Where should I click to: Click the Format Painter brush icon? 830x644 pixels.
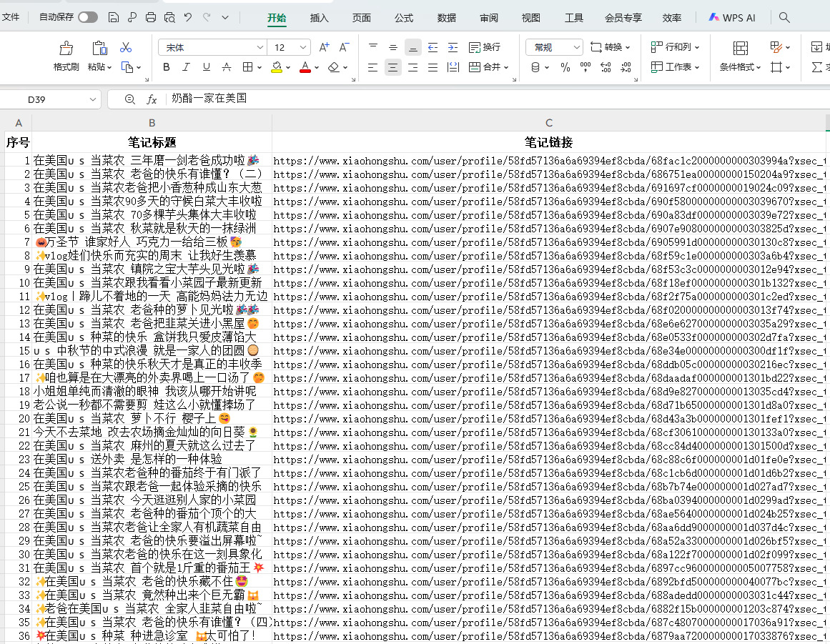point(66,49)
